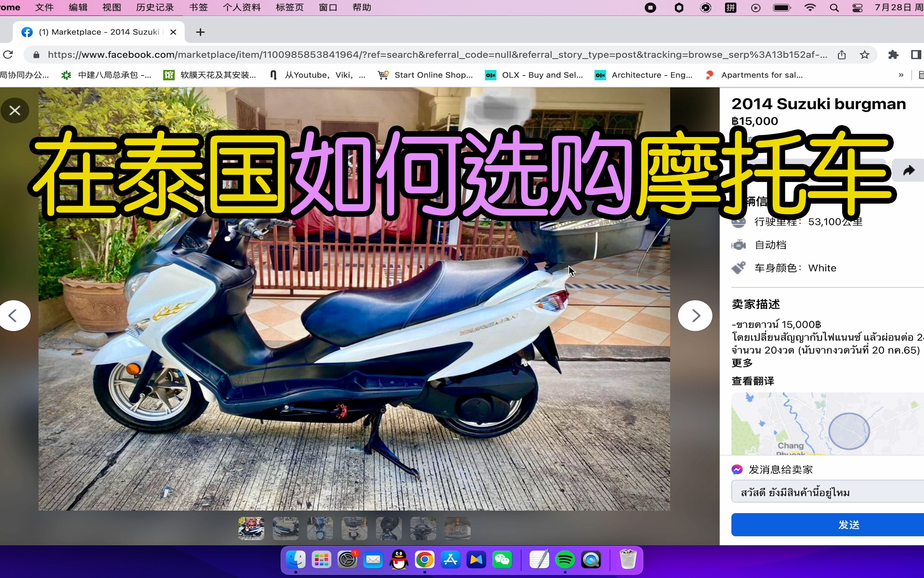Image resolution: width=924 pixels, height=578 pixels.
Task: Open the 个人资料 menu
Action: [242, 8]
